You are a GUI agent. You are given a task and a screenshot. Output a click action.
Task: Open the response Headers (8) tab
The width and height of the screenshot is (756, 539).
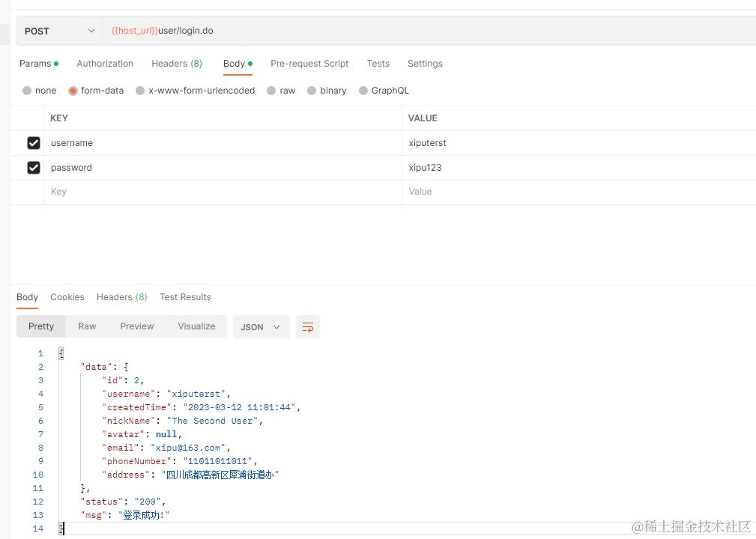tap(122, 297)
